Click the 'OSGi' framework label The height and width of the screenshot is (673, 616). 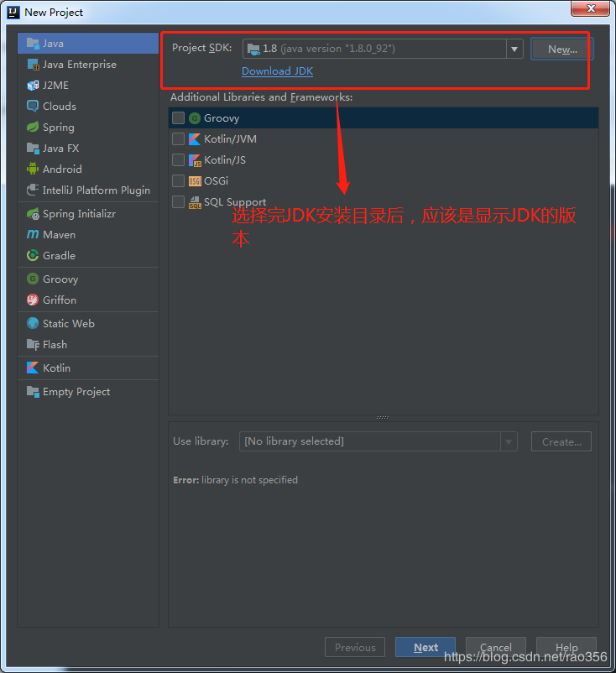tap(216, 181)
